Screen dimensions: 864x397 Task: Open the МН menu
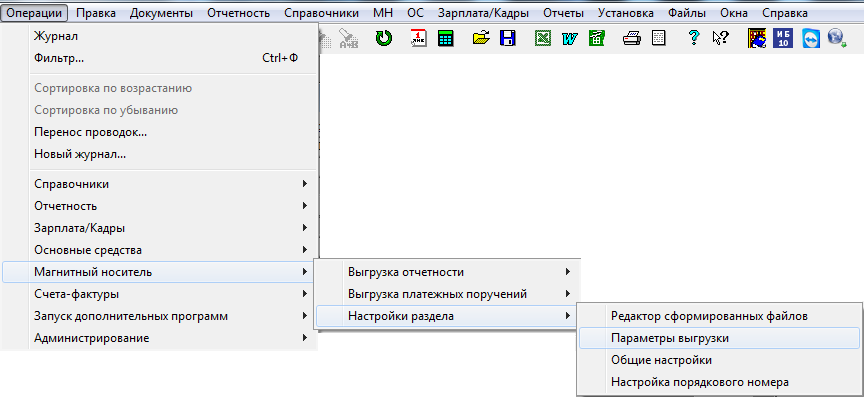click(383, 13)
